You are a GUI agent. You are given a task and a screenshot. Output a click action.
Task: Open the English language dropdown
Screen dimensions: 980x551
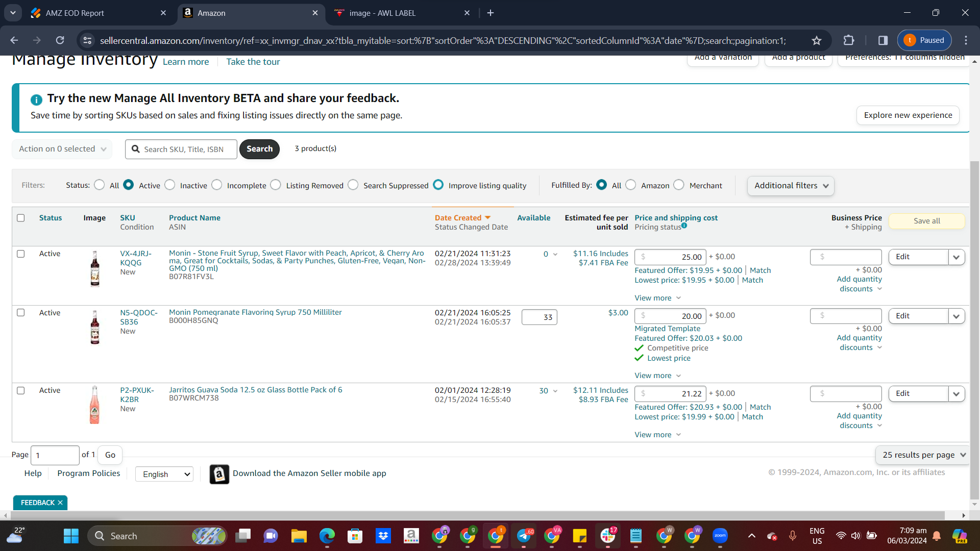[164, 474]
